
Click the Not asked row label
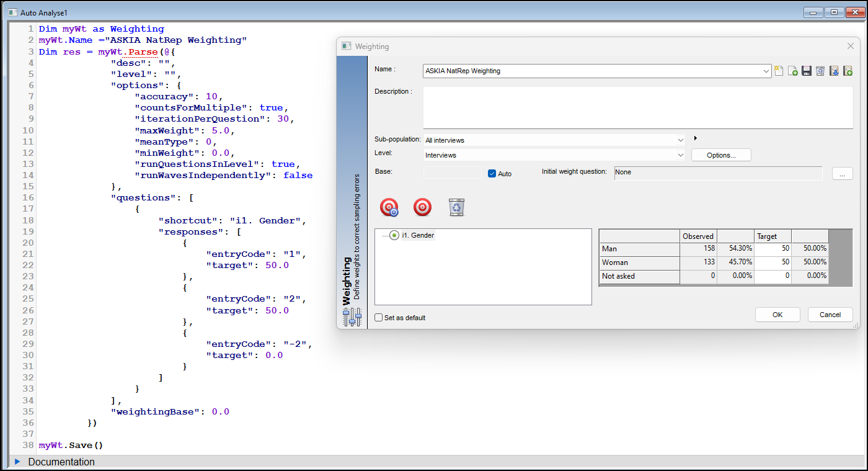639,276
